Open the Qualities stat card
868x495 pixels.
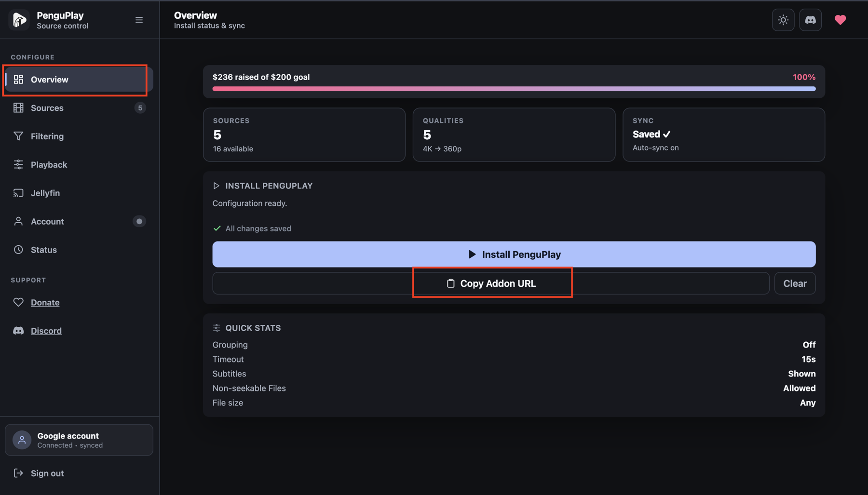tap(514, 135)
